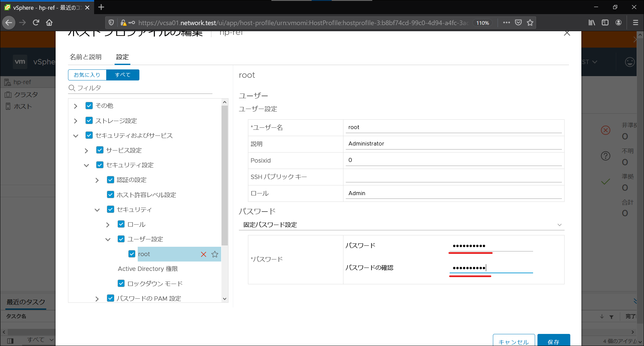The height and width of the screenshot is (346, 644).
Task: Click the browser URL address bar
Action: click(x=303, y=23)
